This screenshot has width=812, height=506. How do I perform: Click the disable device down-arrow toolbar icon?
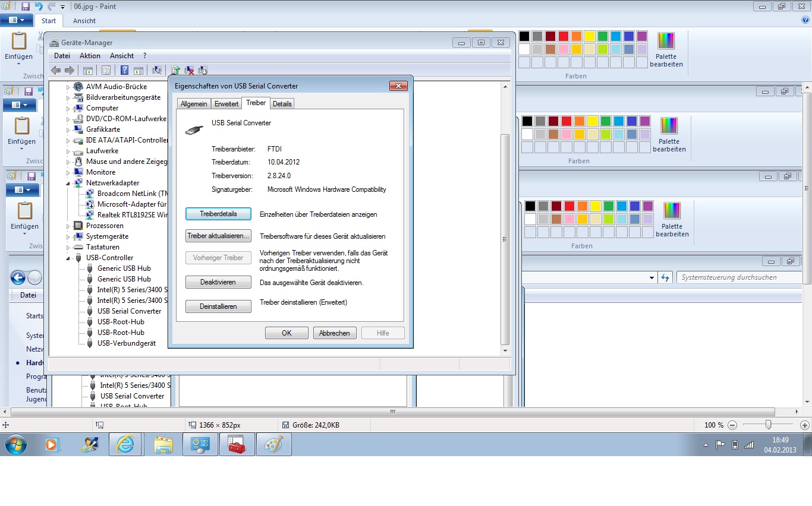[x=203, y=70]
